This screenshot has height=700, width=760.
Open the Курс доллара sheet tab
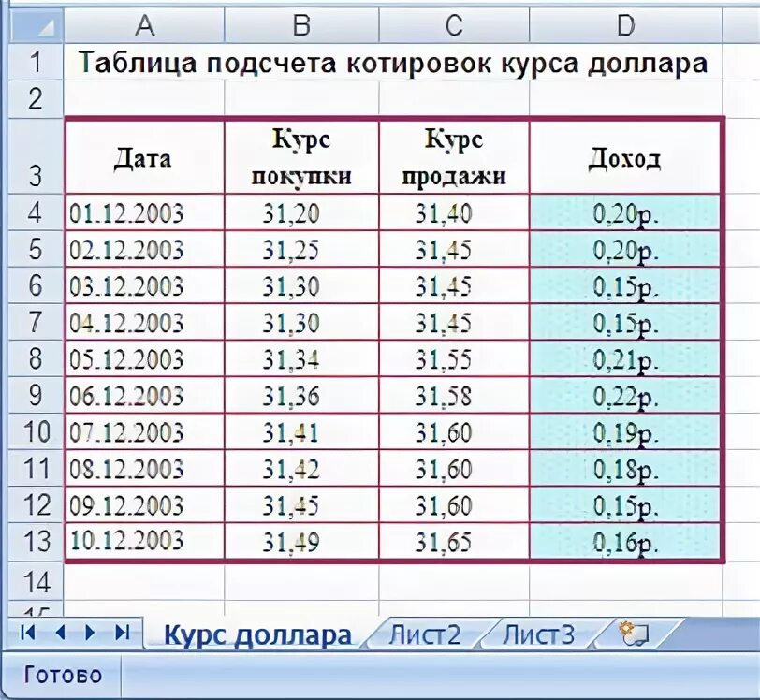coord(257,635)
